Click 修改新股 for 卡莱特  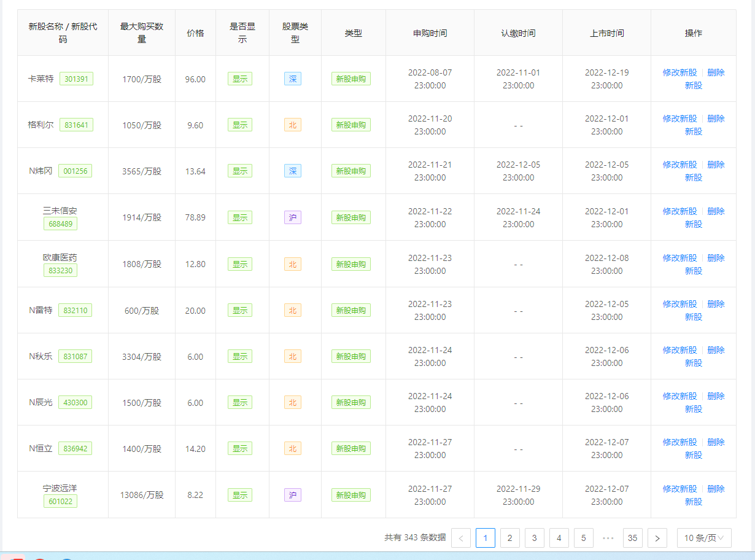[679, 72]
